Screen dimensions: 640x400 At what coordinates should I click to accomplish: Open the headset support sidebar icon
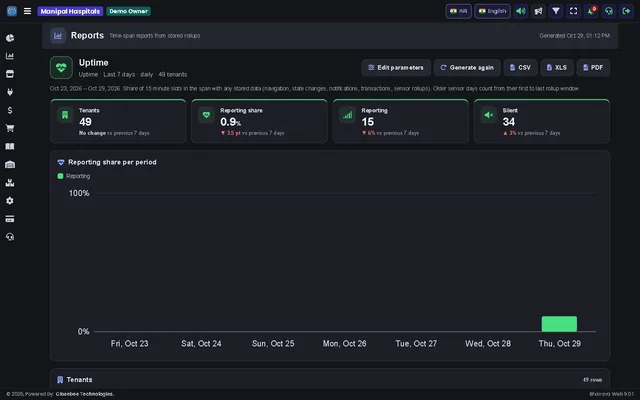tap(10, 237)
